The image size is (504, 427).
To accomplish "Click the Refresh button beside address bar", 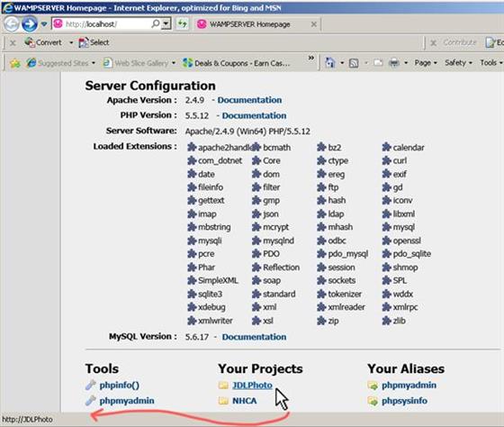I will [x=183, y=23].
